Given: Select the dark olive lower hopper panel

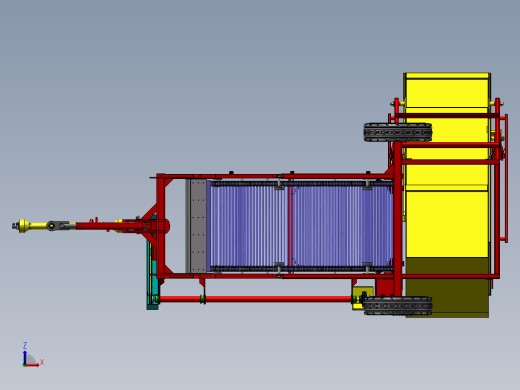Looking at the screenshot, I should click(x=447, y=287).
